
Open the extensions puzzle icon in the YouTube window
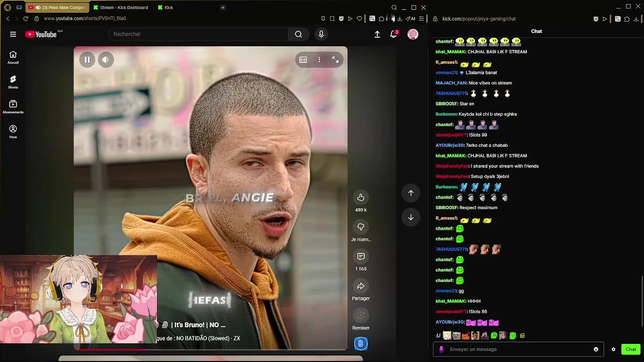(381, 19)
